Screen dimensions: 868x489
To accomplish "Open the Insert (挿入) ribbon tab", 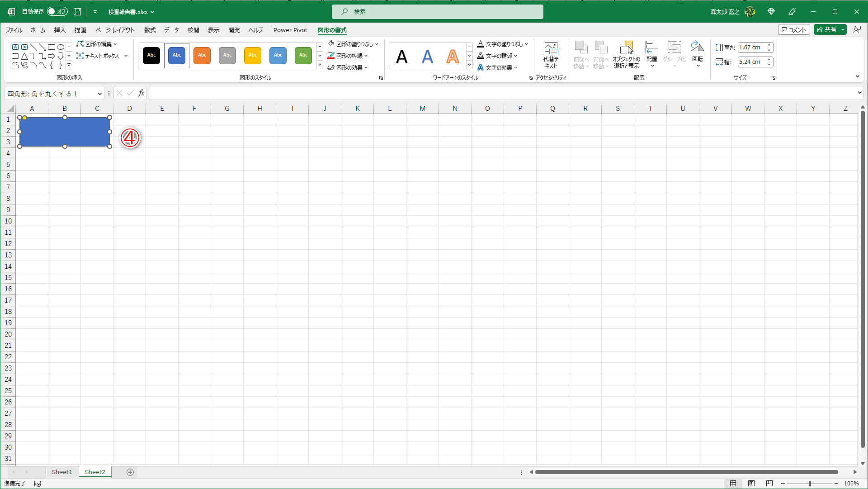I will pos(60,30).
